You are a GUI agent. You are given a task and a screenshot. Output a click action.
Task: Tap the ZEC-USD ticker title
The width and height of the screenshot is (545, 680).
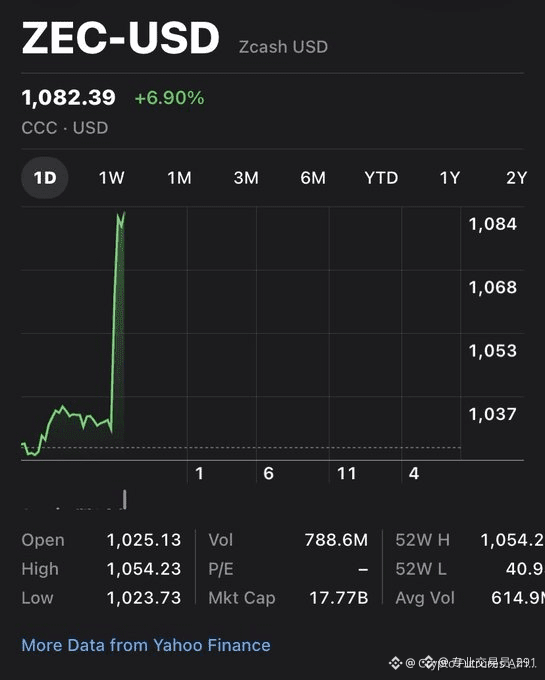121,38
